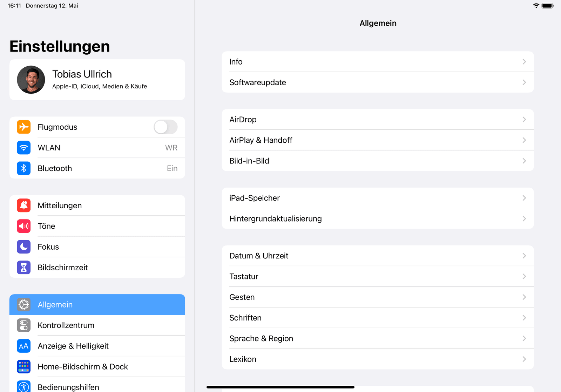Tap the Tobias Ullrich profile photo

pyautogui.click(x=31, y=80)
